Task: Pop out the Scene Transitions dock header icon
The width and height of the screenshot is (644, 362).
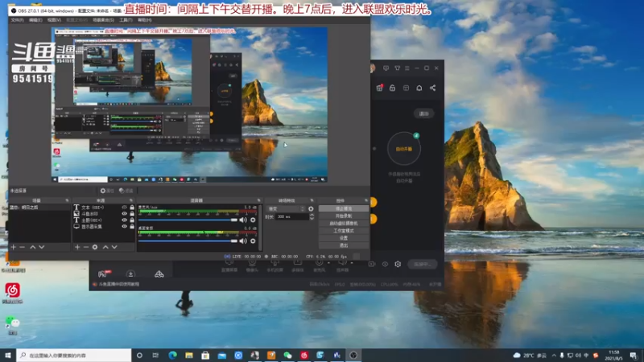Action: pyautogui.click(x=312, y=200)
